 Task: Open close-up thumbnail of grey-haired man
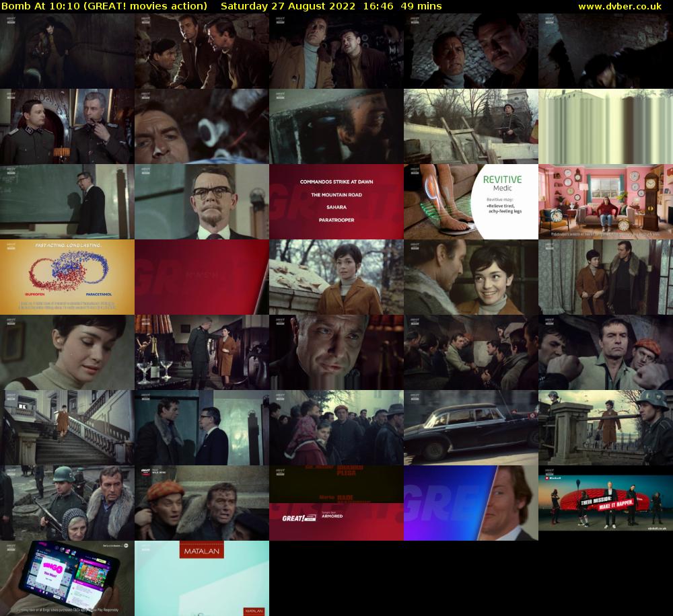click(336, 352)
